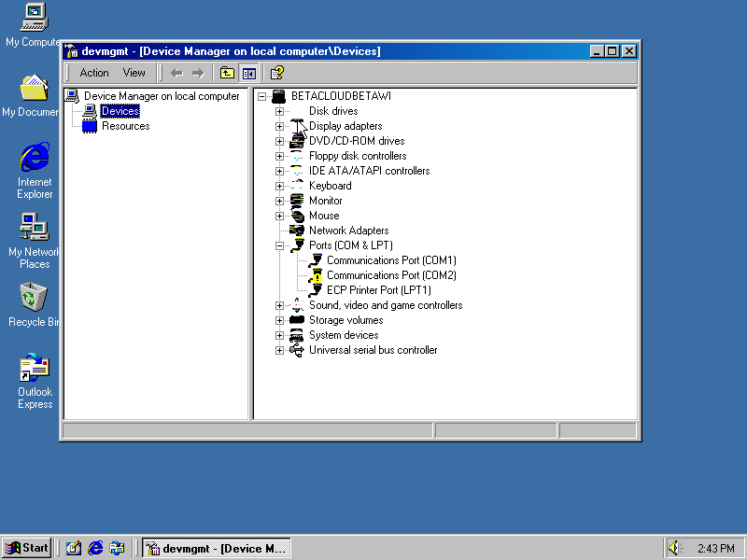Expand the Monitor category
This screenshot has width=747, height=560.
click(279, 201)
